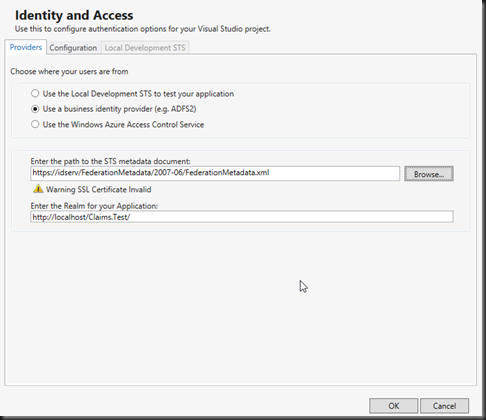Click the yellow warning triangle icon

(38, 189)
